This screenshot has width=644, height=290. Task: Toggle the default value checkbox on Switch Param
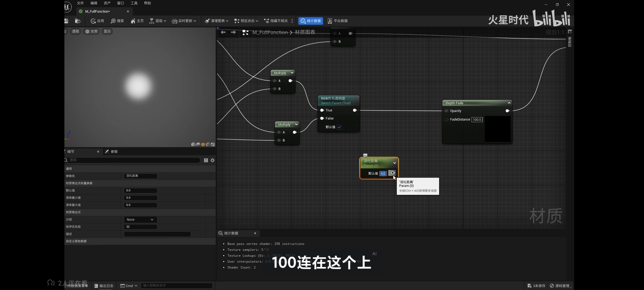point(339,127)
